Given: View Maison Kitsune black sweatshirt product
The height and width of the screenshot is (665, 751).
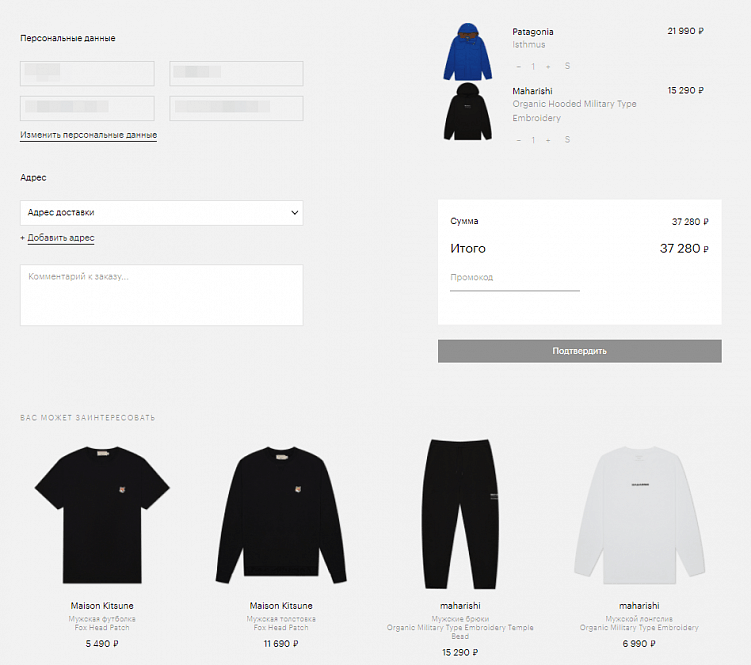Looking at the screenshot, I should tap(281, 514).
